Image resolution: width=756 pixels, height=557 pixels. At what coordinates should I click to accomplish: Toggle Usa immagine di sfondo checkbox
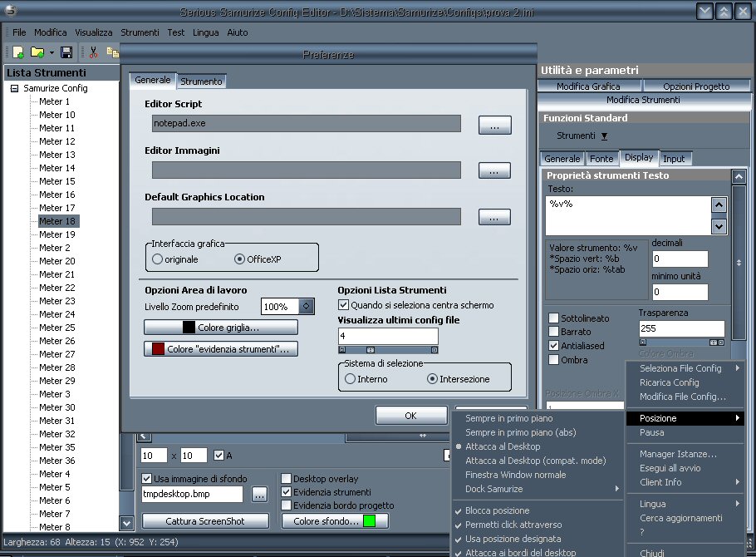[146, 478]
